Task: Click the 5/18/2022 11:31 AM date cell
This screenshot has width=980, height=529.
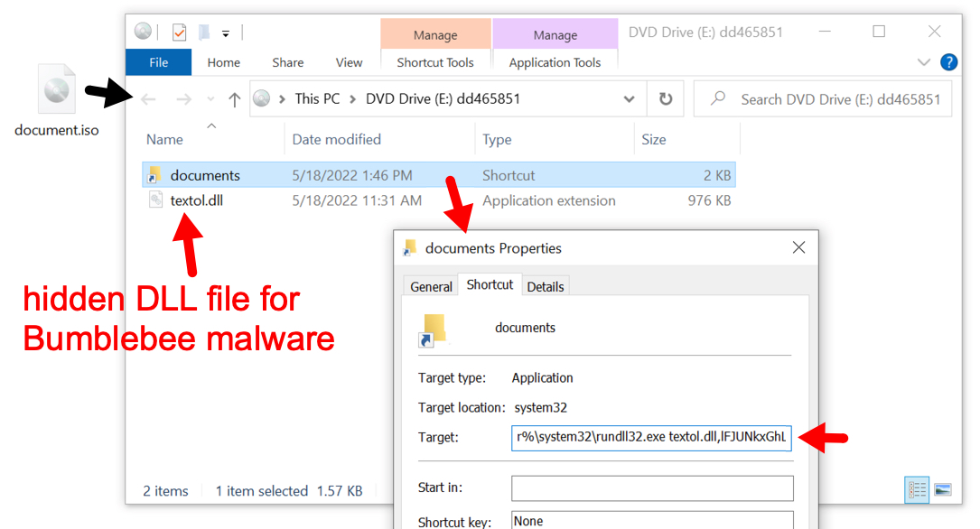Action: pyautogui.click(x=357, y=200)
